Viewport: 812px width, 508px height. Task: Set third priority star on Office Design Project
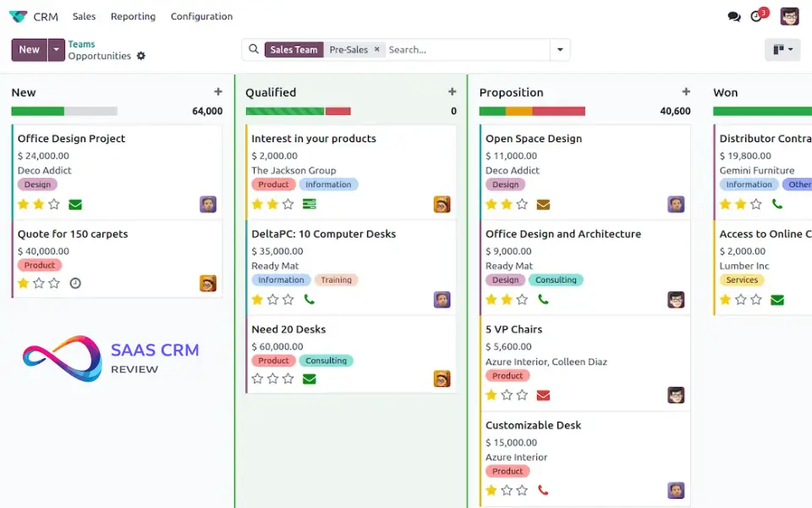[54, 204]
